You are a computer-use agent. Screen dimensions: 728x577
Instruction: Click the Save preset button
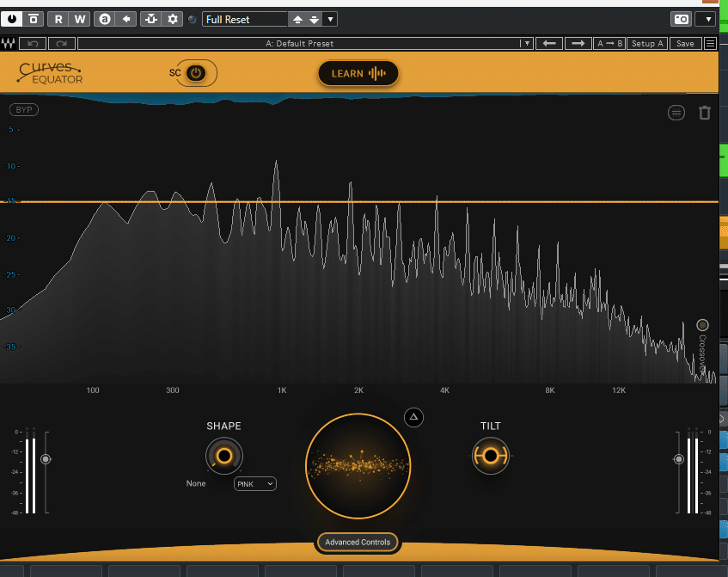point(685,43)
